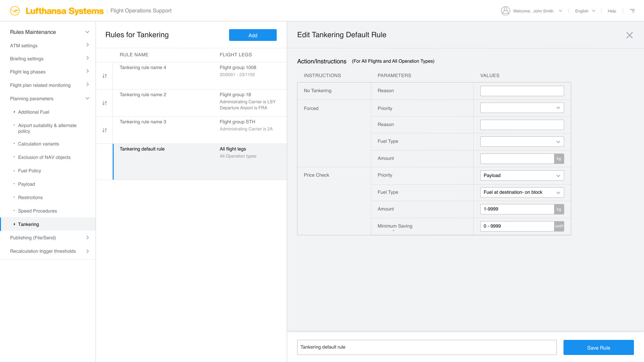Select Calculation variants in the sidebar
Viewport: 644px width, 362px height.
[x=39, y=144]
